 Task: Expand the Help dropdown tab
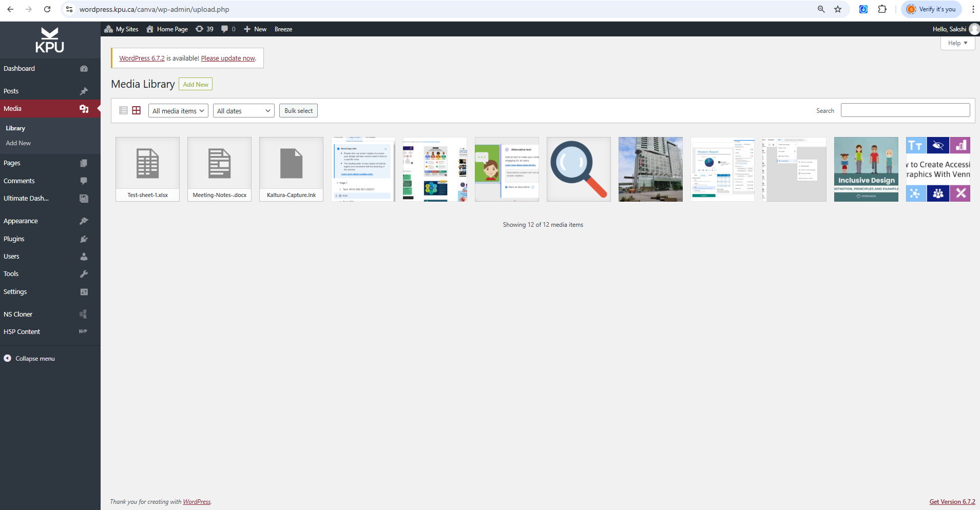(958, 43)
